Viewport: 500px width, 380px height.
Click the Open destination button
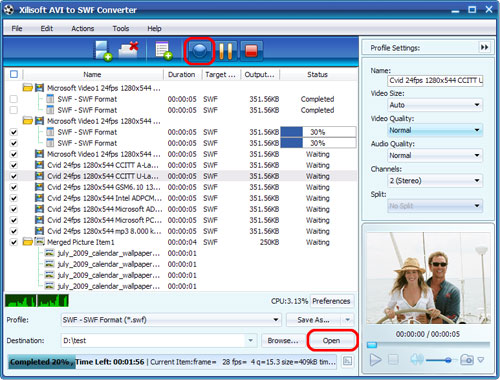331,340
